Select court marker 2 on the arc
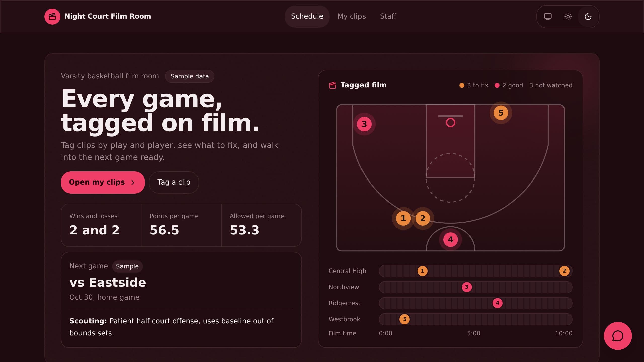 423,218
